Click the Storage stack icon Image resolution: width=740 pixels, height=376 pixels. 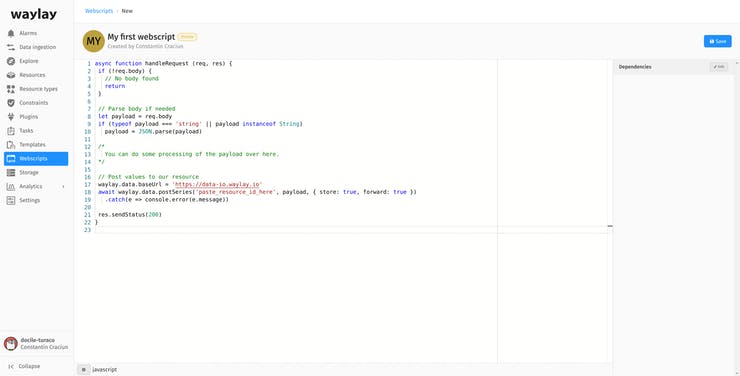pos(11,173)
